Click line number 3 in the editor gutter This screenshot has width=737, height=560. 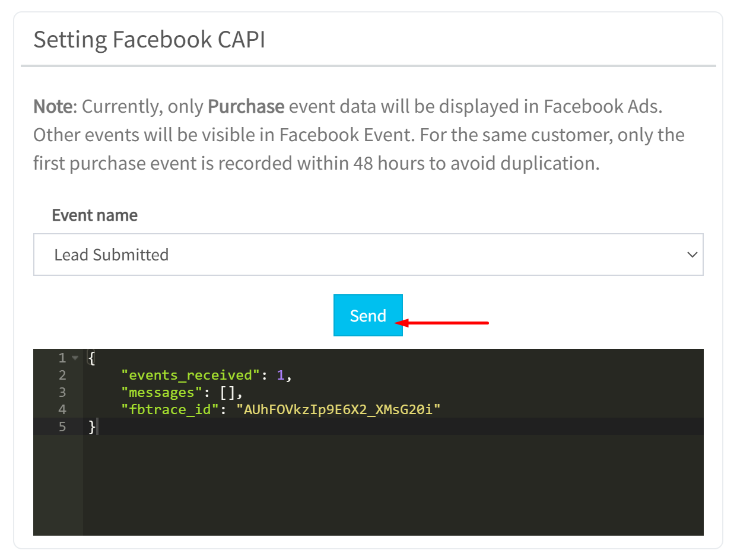[62, 392]
